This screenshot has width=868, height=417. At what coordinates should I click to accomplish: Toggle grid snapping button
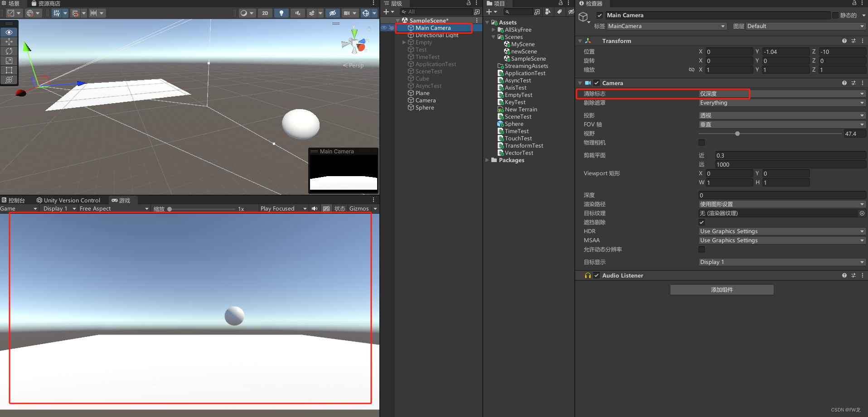coord(75,13)
